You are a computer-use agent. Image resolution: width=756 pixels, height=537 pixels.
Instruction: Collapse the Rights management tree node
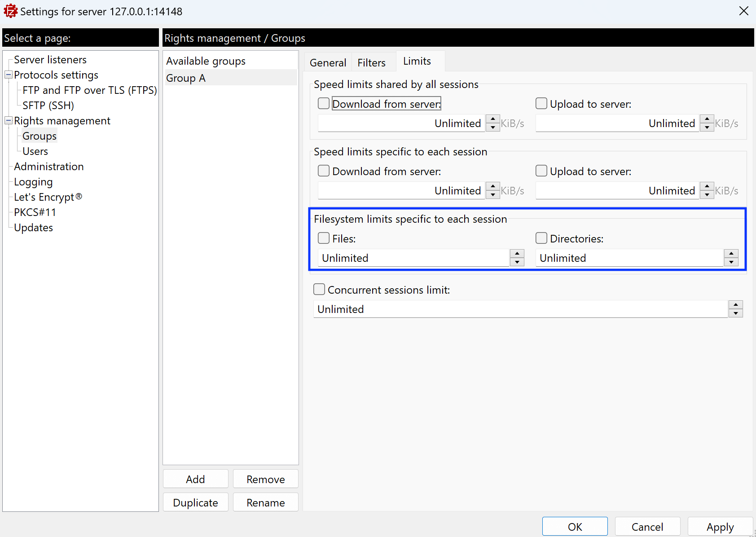tap(9, 120)
